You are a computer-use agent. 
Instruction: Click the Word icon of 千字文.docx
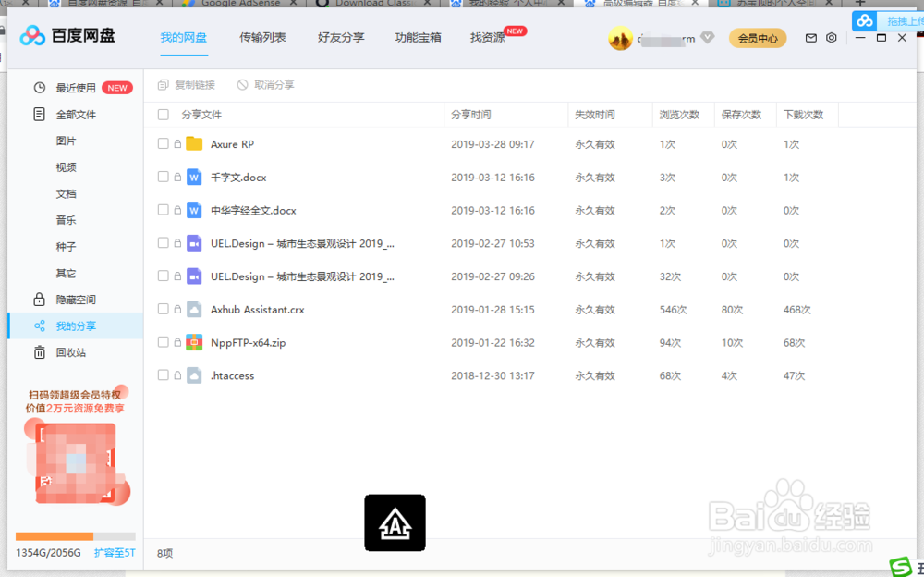click(x=194, y=177)
